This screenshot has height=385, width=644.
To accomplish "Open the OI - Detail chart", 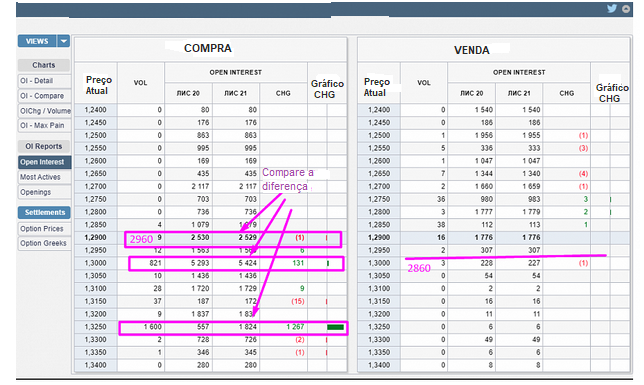I will coord(44,81).
